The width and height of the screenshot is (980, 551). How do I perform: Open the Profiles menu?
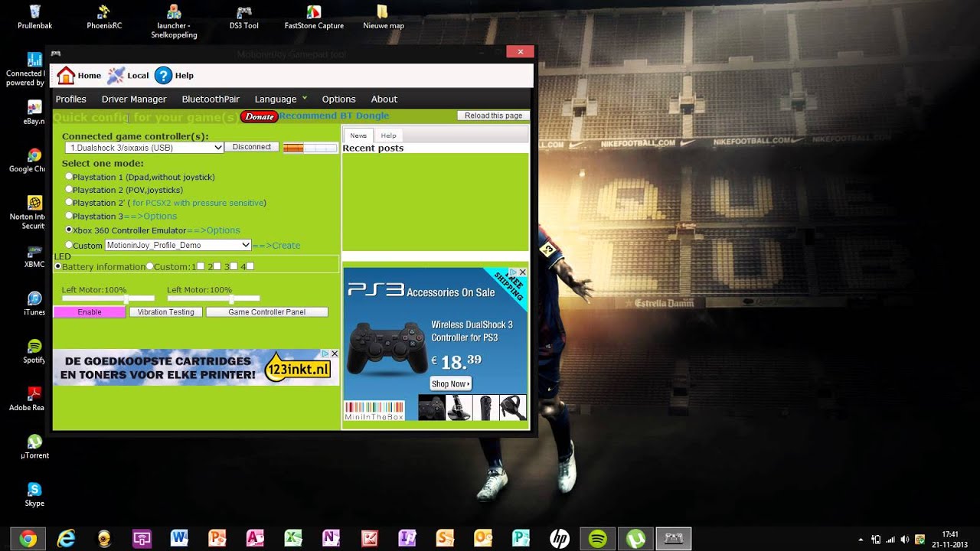click(71, 99)
